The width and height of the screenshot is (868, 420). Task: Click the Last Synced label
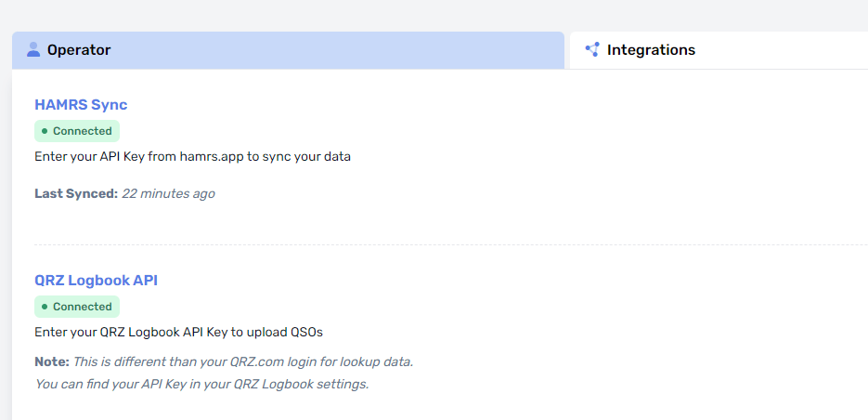click(x=76, y=194)
